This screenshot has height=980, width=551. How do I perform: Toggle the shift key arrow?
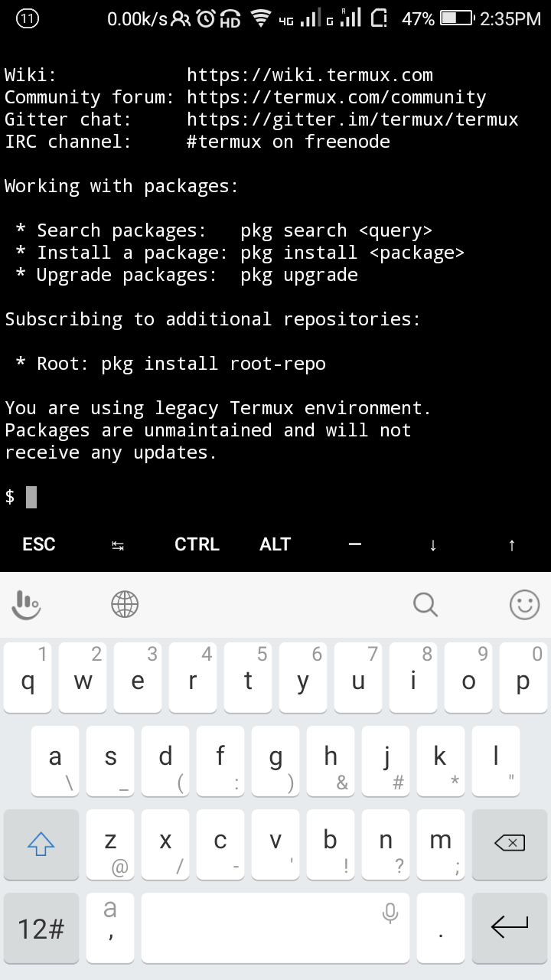pyautogui.click(x=41, y=844)
